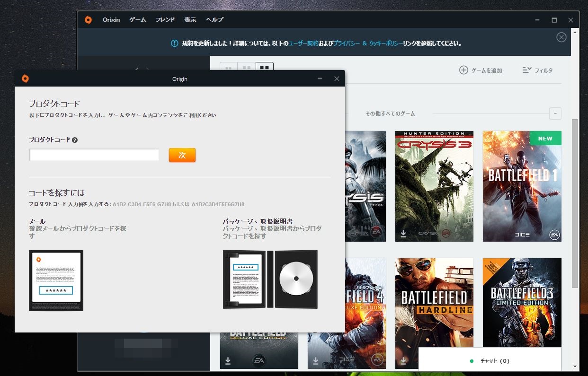Open Crysis 3 Hunter Edition game tile
The height and width of the screenshot is (376, 588).
(434, 186)
